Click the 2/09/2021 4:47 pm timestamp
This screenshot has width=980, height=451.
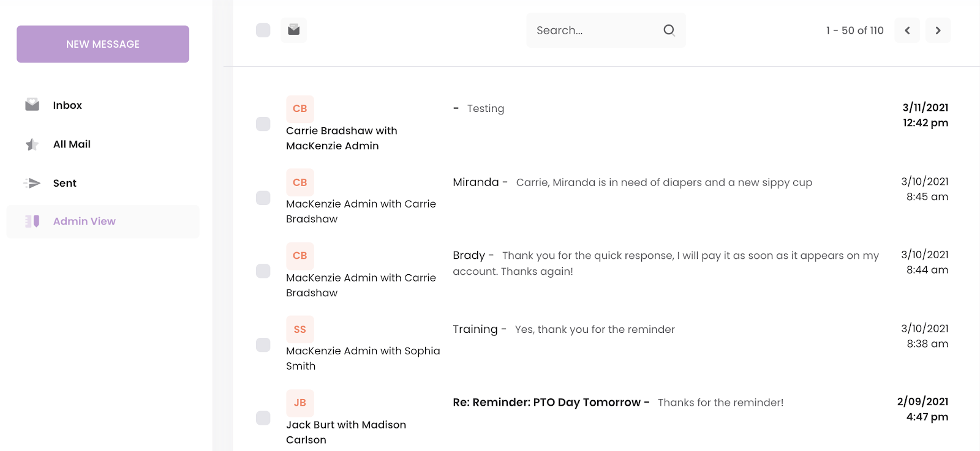pyautogui.click(x=922, y=409)
